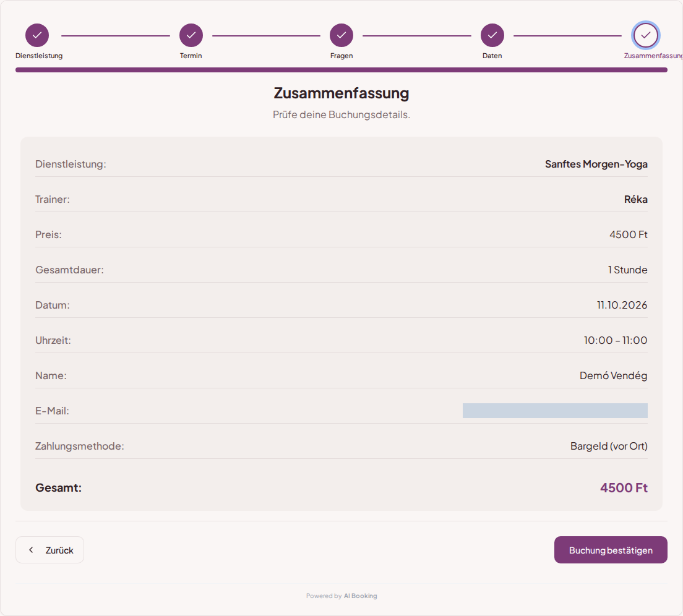The width and height of the screenshot is (683, 616).
Task: Click the Dienstleistung step checkmark circle
Action: click(x=37, y=35)
